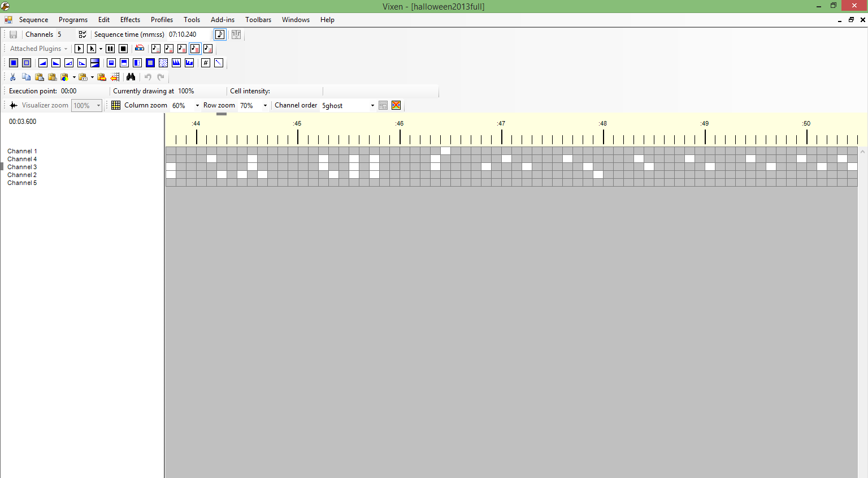Click the :47 mark on the timeline ruler

click(501, 123)
